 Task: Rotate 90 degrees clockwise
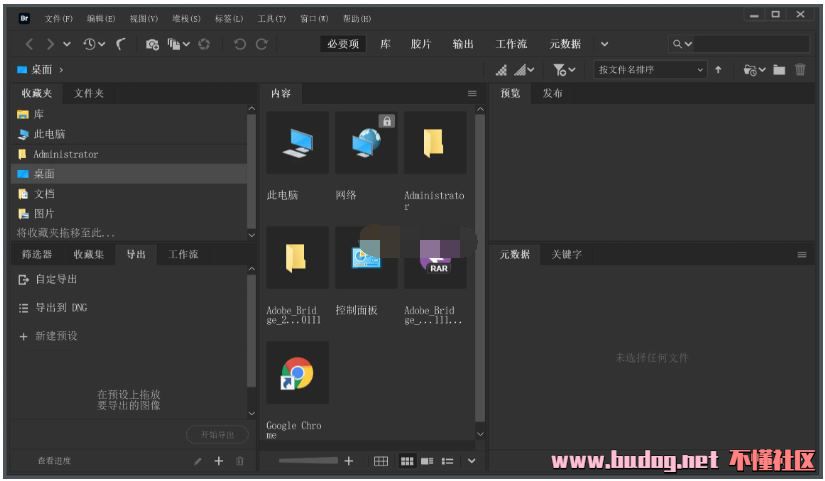coord(261,44)
